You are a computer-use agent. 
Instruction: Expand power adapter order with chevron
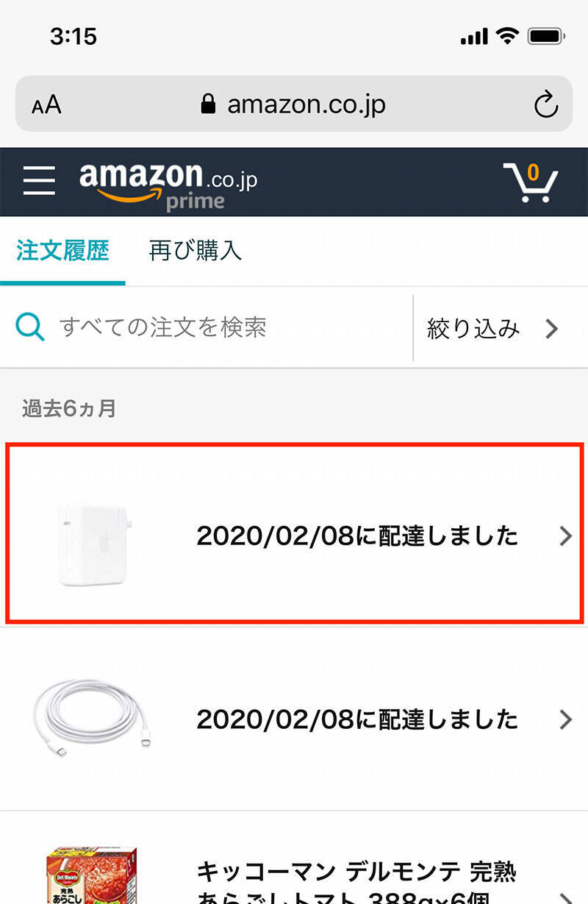point(565,536)
